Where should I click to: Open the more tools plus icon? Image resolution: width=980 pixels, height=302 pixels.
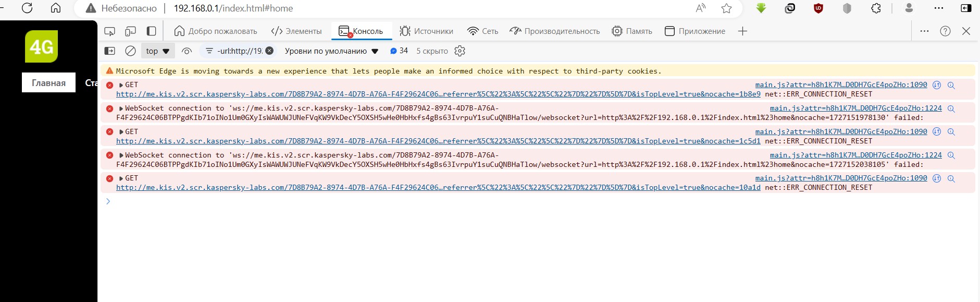(x=742, y=31)
